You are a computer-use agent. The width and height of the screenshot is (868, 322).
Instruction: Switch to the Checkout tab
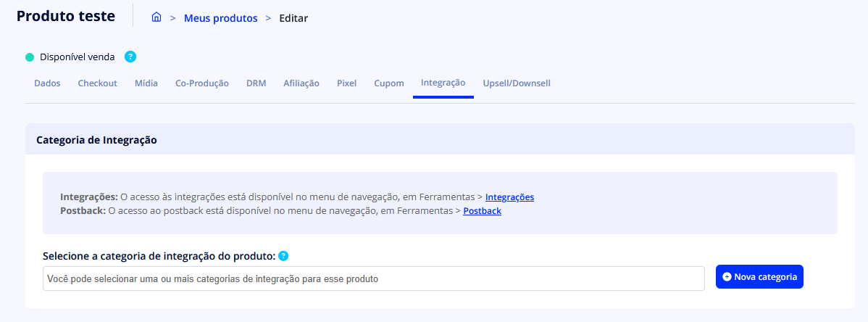tap(97, 83)
